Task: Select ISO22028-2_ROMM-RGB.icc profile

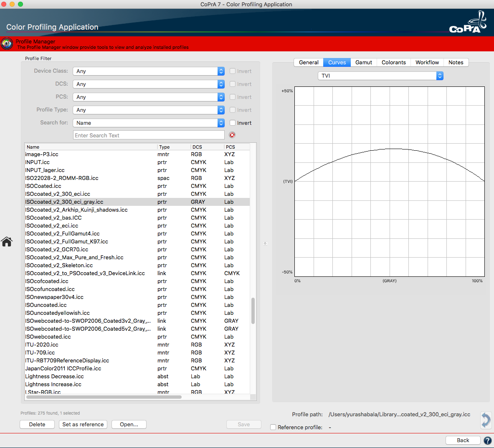Action: [x=137, y=178]
